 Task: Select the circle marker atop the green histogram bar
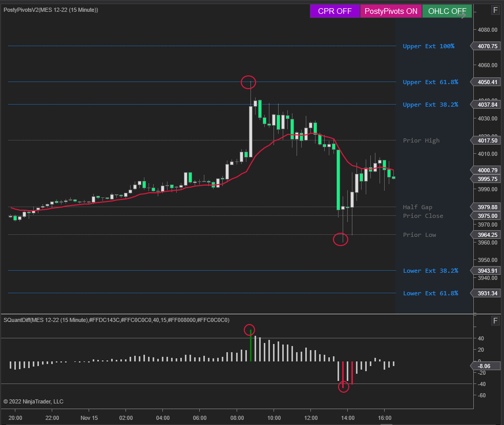click(249, 329)
